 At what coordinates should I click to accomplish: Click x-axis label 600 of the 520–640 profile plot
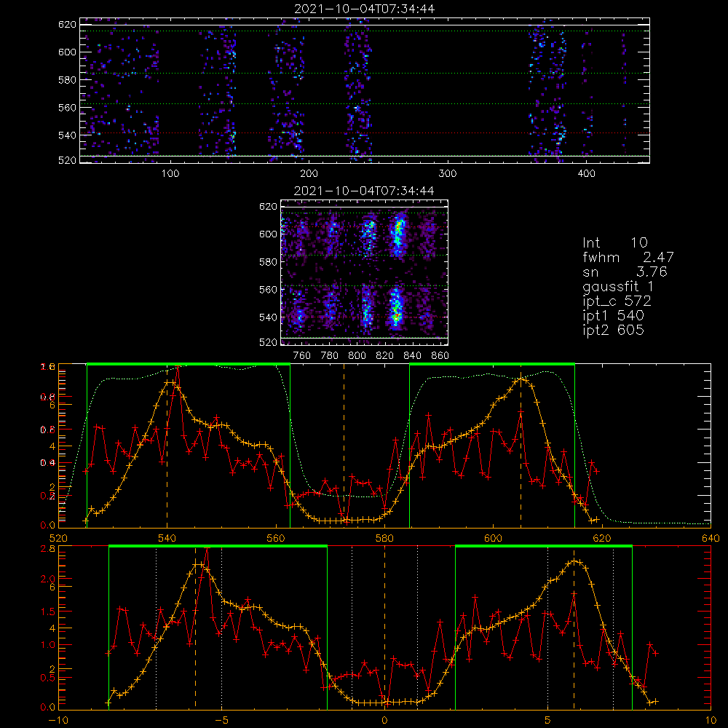[493, 538]
